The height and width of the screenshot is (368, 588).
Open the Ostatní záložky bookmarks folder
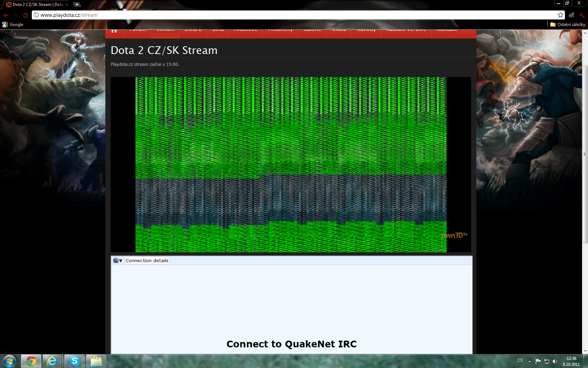coord(568,25)
